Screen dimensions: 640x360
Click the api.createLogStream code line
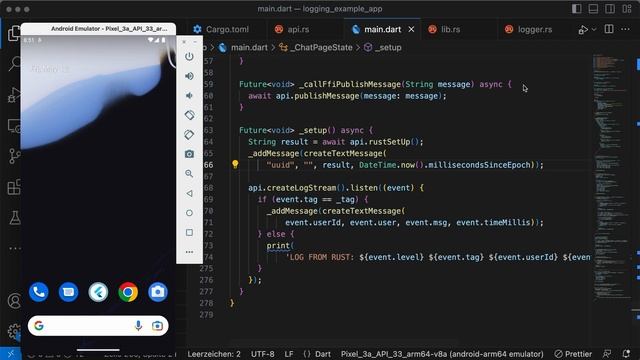[x=336, y=188]
